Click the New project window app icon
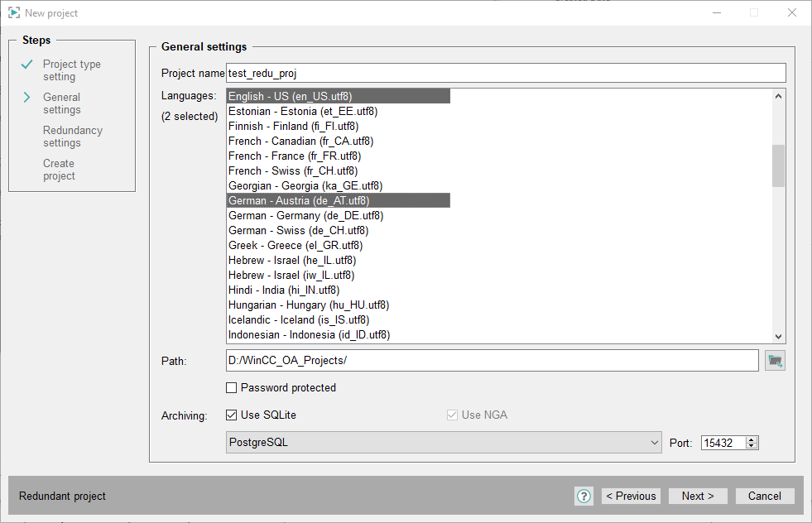 [14, 13]
